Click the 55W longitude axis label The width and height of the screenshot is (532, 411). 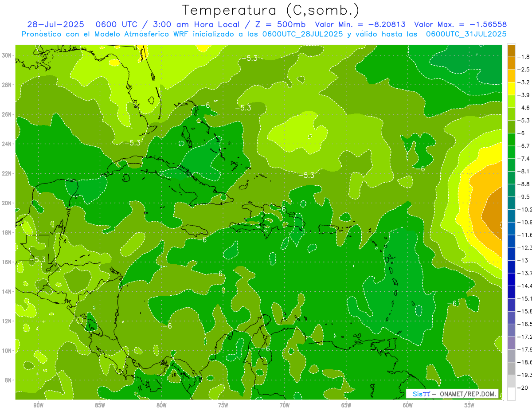469,405
